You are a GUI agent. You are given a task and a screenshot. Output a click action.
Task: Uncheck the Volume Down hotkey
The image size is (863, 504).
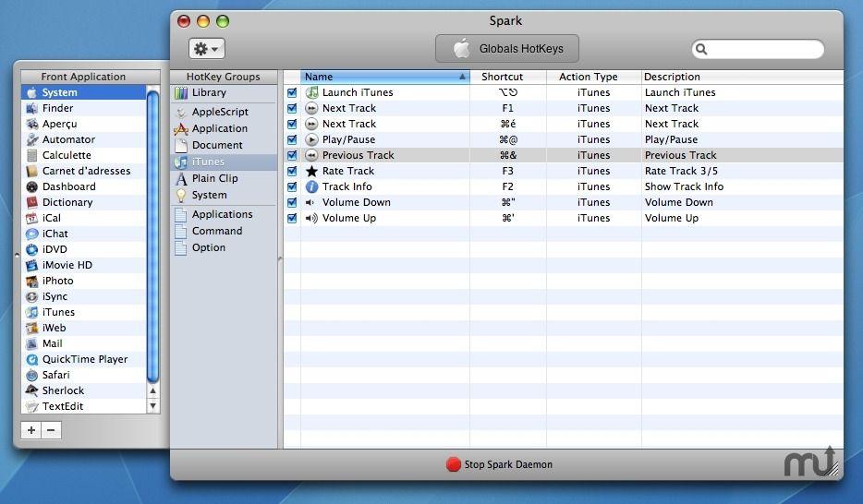pos(292,202)
